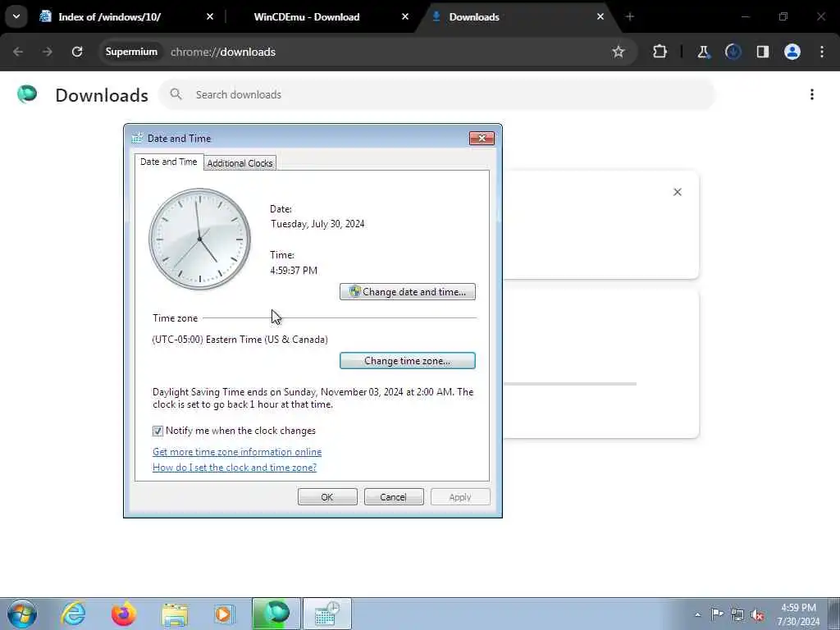Close the Date and Time dialog window
The image size is (840, 630).
[482, 138]
